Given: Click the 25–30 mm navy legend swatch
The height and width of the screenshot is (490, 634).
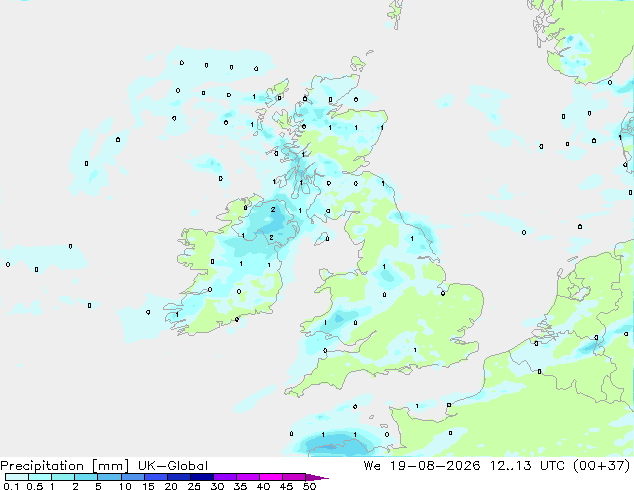Looking at the screenshot, I should point(202,477).
